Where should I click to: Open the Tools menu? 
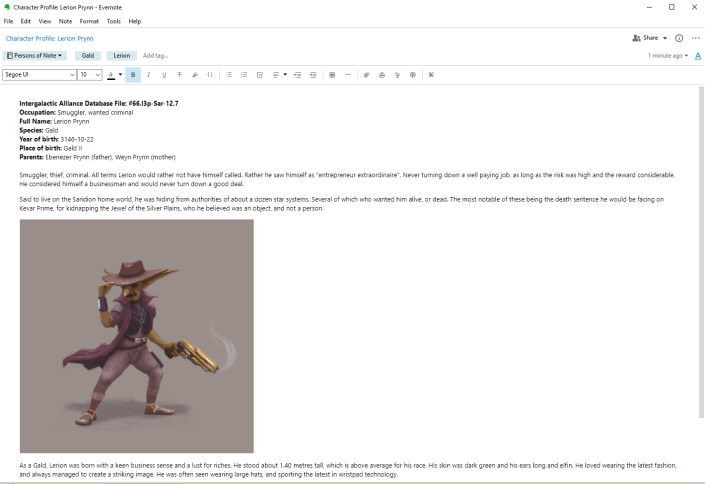tap(114, 21)
